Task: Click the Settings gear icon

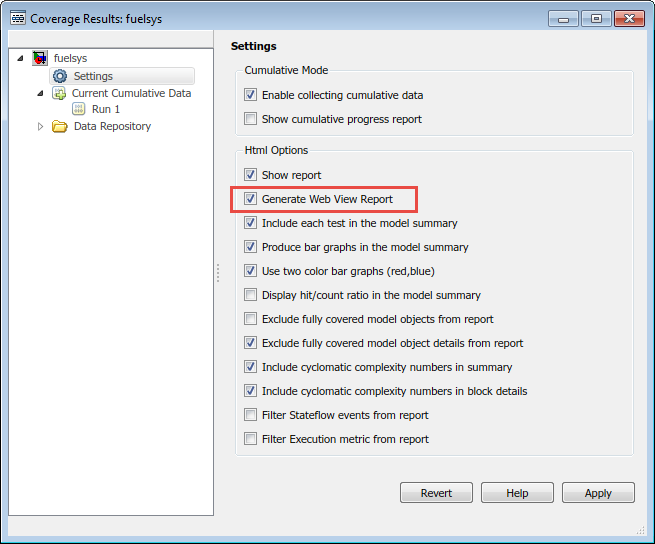Action: 60,76
